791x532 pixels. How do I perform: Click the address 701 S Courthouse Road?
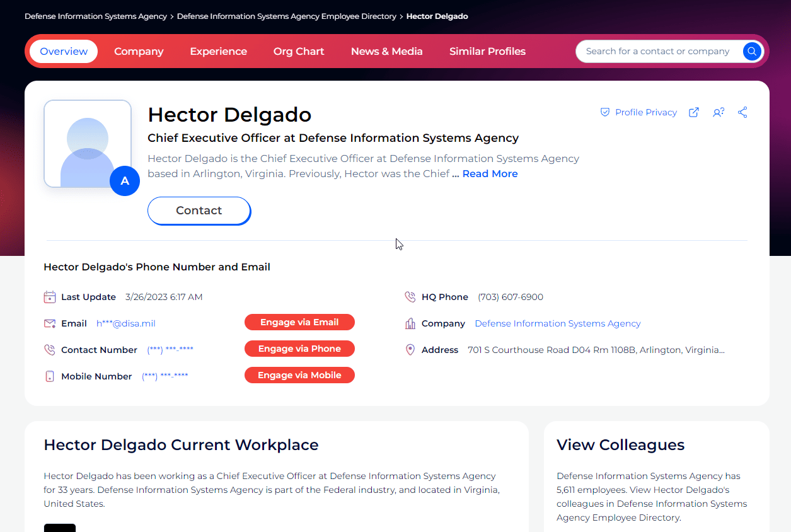click(x=596, y=350)
